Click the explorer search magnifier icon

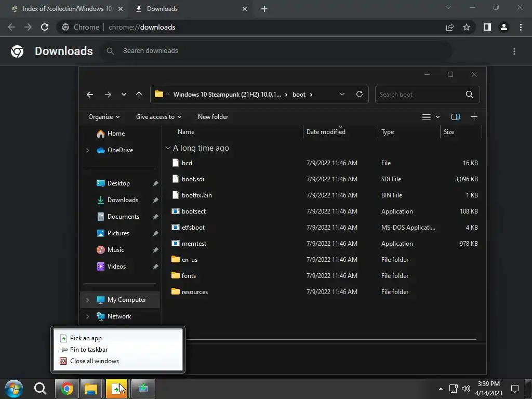click(470, 95)
